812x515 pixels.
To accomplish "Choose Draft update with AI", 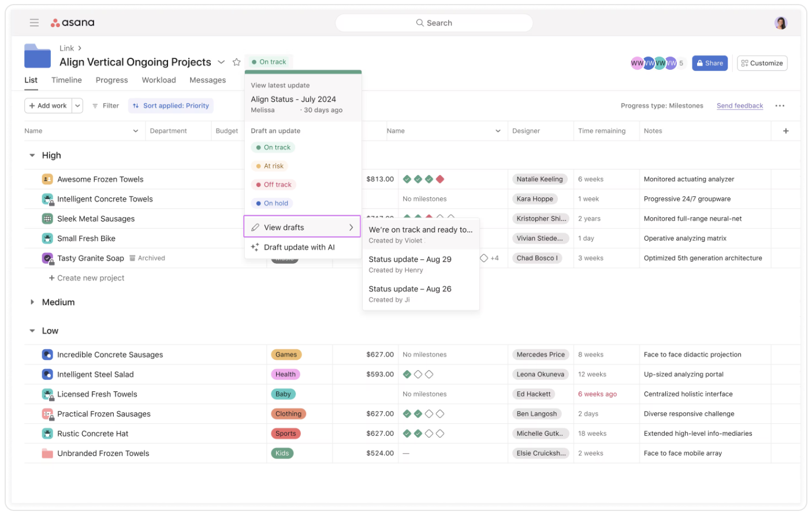I will pos(299,247).
